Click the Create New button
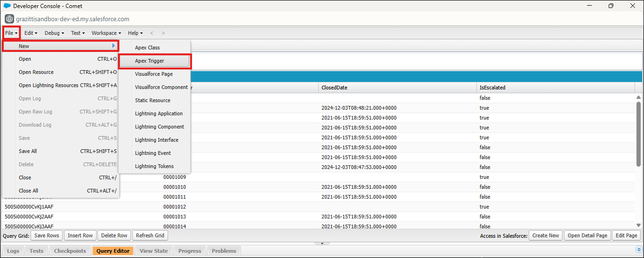This screenshot has height=258, width=644. coord(546,235)
